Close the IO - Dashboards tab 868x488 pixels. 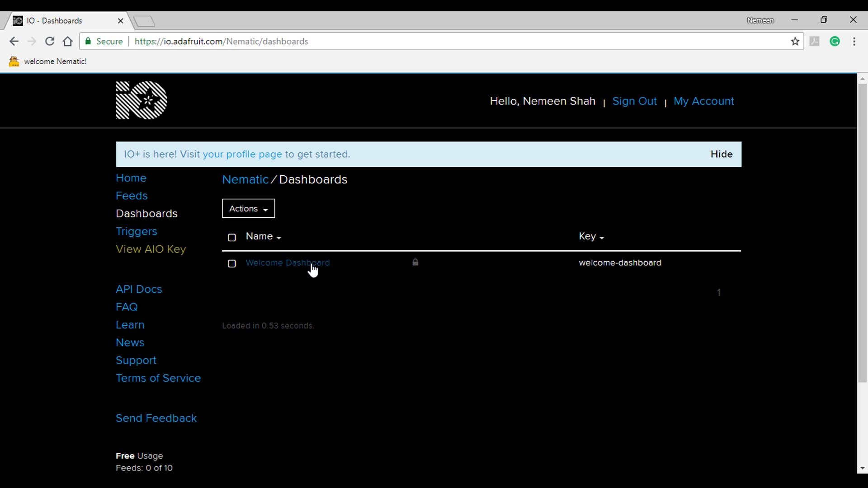coord(120,21)
